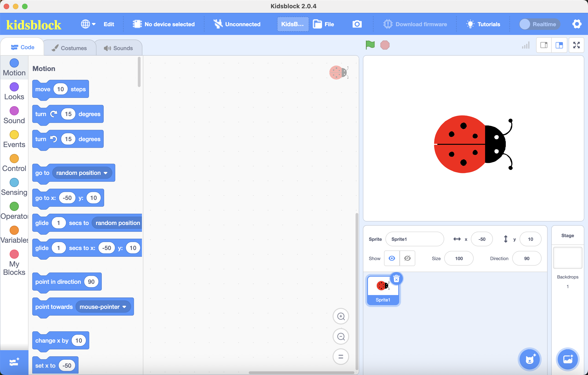Click the Size 100 field

coord(459,258)
